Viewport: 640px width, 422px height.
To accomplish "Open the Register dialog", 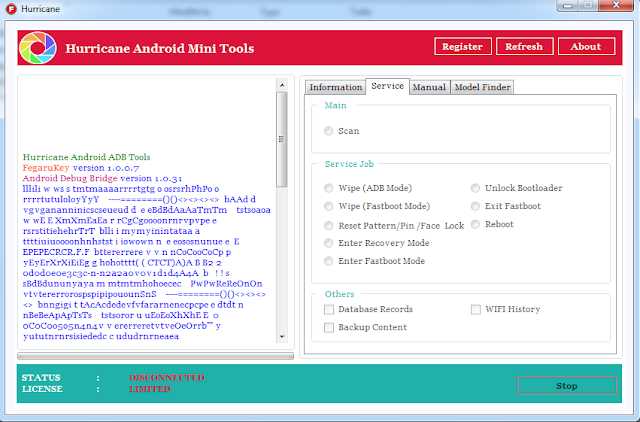I will tap(463, 47).
